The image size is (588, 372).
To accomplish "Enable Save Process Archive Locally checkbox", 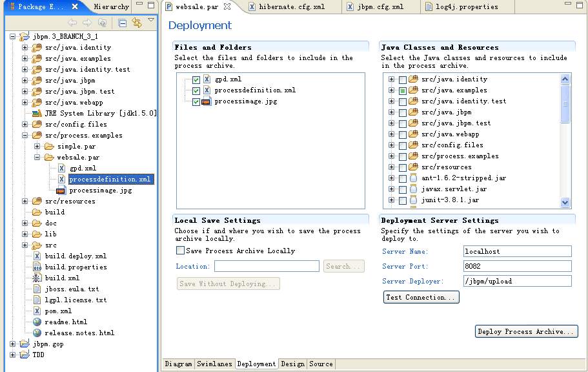I will tap(180, 251).
